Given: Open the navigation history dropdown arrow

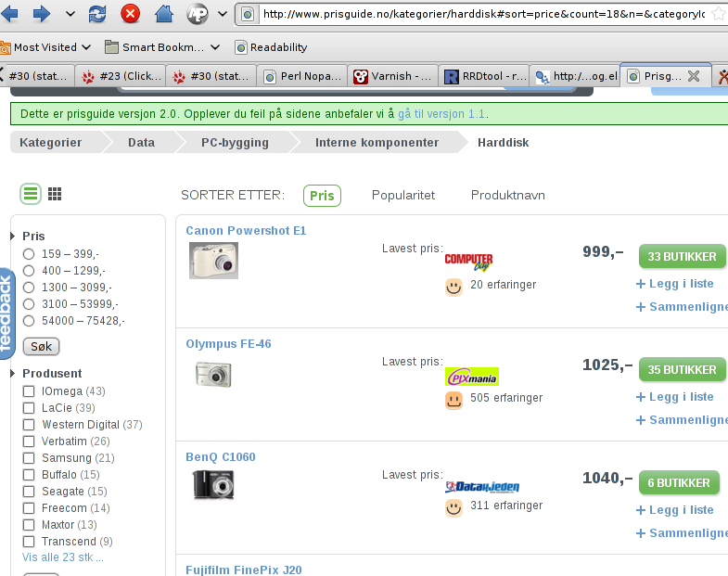Looking at the screenshot, I should pyautogui.click(x=70, y=14).
